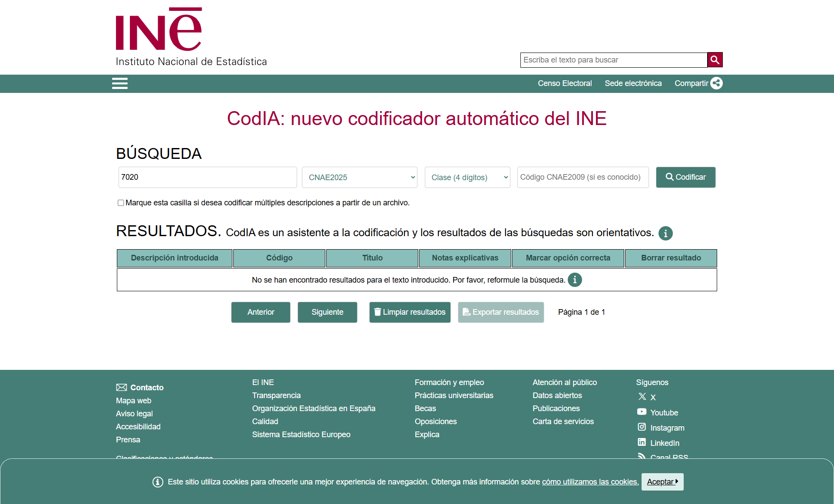Open Carta de servicios link
The image size is (834, 504).
563,422
